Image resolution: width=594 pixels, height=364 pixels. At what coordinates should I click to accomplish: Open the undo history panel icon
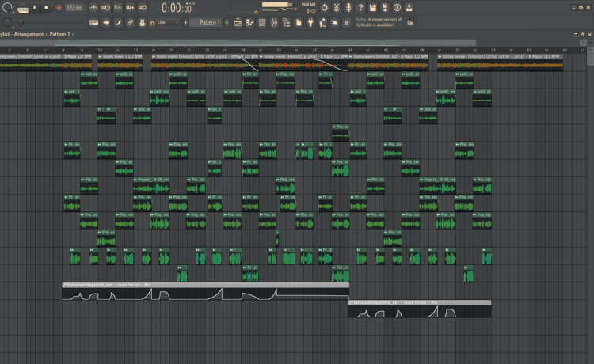tap(324, 7)
